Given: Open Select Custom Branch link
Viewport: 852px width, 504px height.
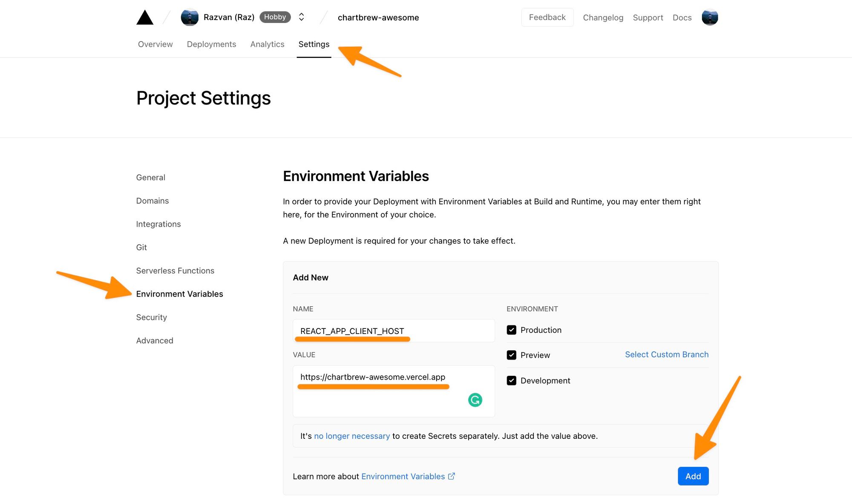Looking at the screenshot, I should [x=667, y=354].
